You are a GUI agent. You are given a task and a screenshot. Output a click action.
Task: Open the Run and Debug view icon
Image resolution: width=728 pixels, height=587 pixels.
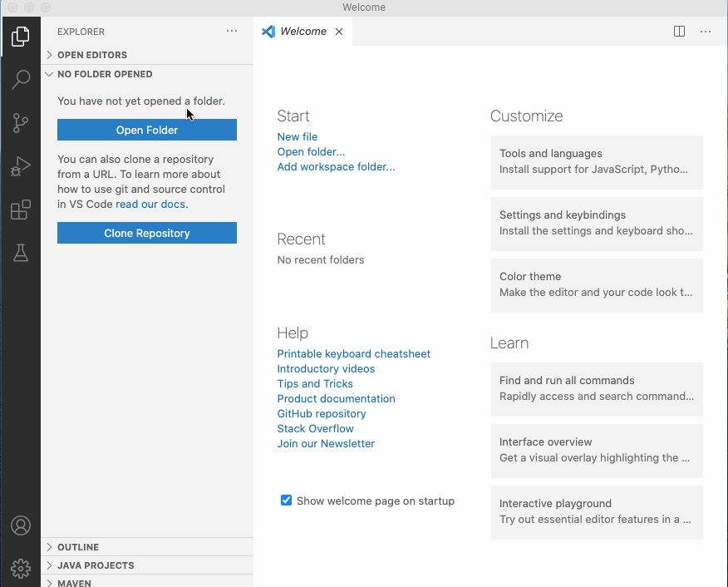tap(21, 166)
